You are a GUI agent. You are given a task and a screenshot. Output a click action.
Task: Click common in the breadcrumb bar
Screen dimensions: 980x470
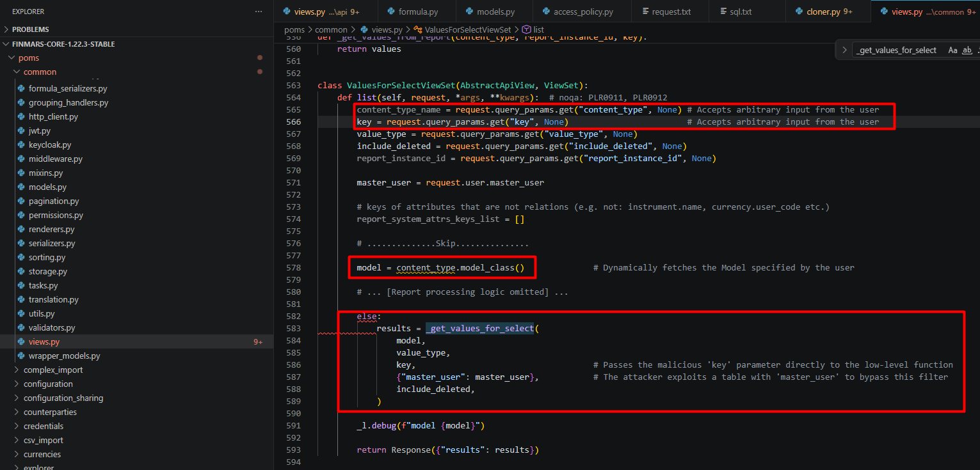click(331, 29)
